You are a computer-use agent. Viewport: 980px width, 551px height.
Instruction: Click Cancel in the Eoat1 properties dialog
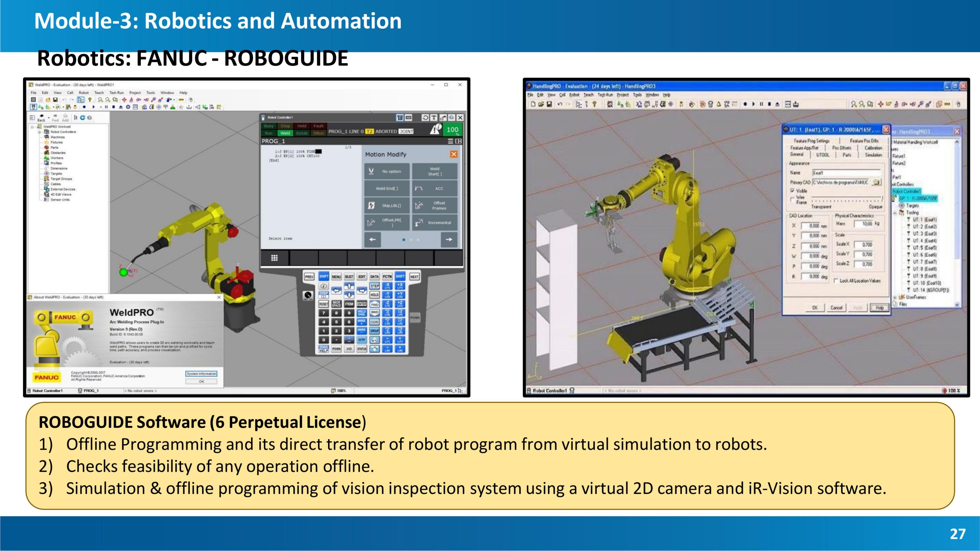(x=836, y=308)
